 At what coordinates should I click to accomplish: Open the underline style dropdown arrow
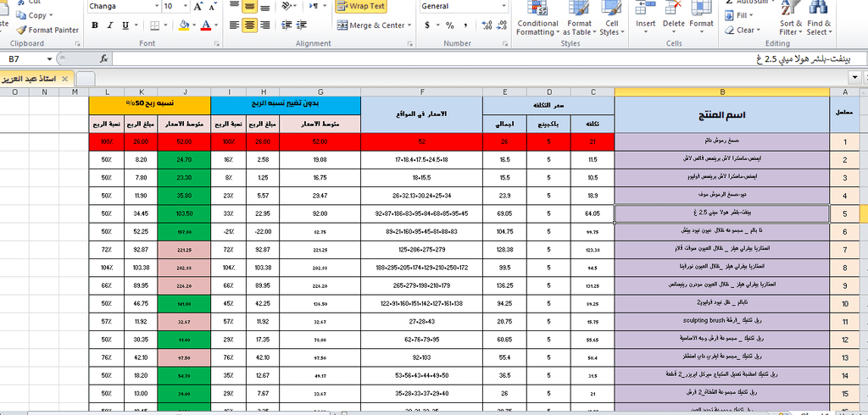point(136,25)
